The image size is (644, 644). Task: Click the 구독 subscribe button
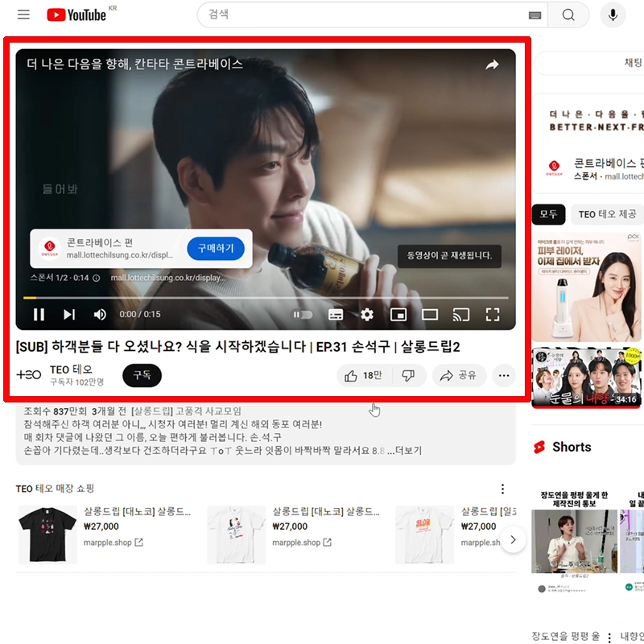click(142, 375)
